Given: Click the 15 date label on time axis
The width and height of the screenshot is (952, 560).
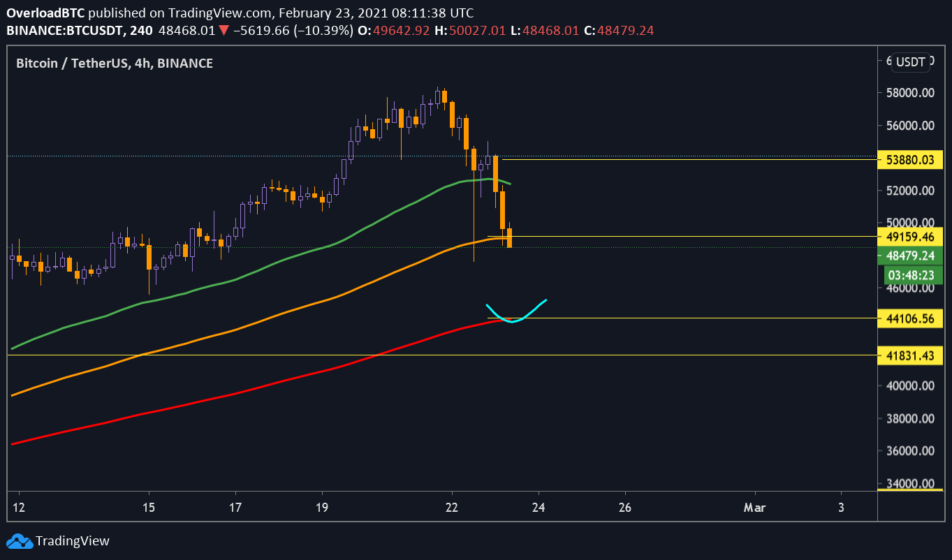Looking at the screenshot, I should click(149, 508).
